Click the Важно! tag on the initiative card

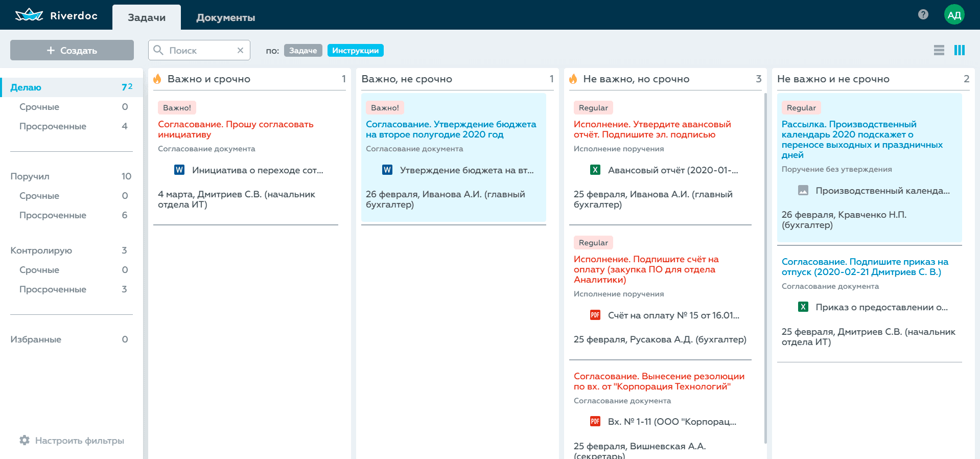tap(177, 108)
